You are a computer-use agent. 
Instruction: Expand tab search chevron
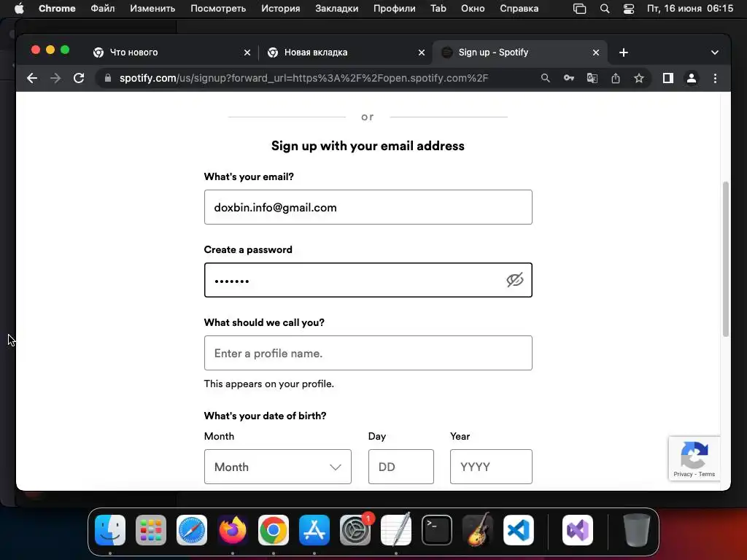pos(715,52)
